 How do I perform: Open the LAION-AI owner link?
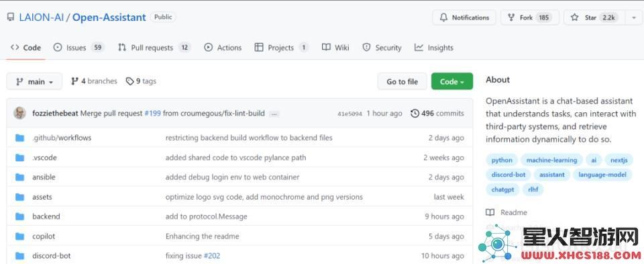(42, 17)
